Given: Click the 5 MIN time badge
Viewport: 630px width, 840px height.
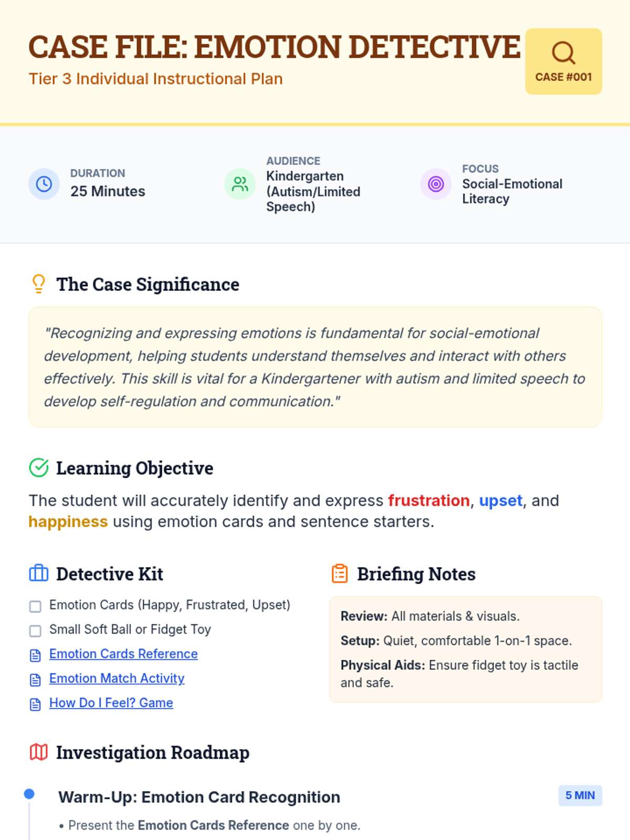Looking at the screenshot, I should [x=580, y=795].
